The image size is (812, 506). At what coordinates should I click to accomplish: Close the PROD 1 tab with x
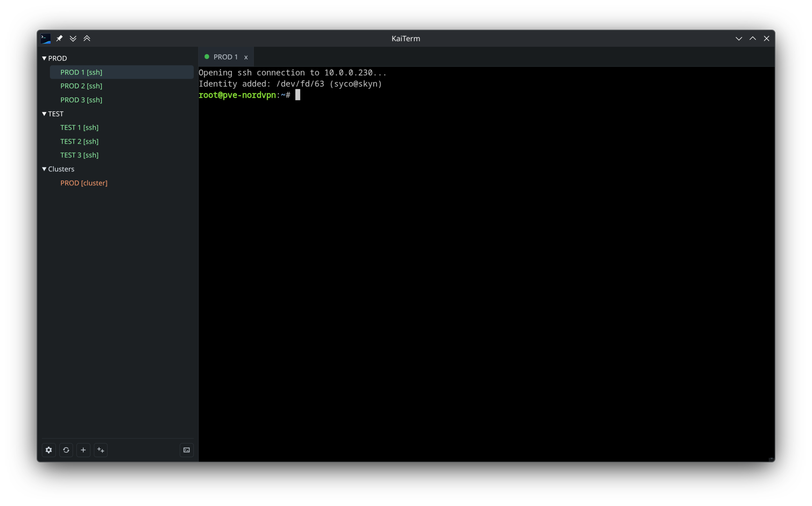click(246, 57)
